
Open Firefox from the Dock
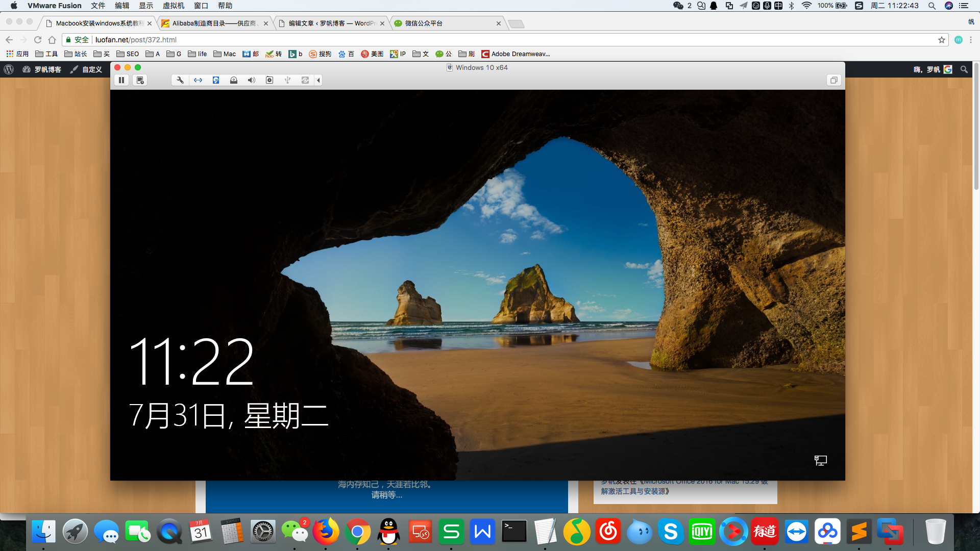click(326, 532)
